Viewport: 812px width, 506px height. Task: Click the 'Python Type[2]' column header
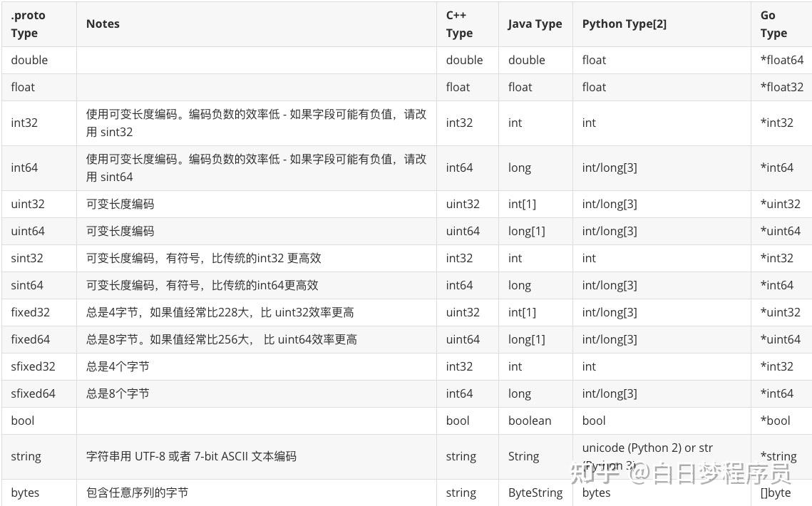point(624,24)
